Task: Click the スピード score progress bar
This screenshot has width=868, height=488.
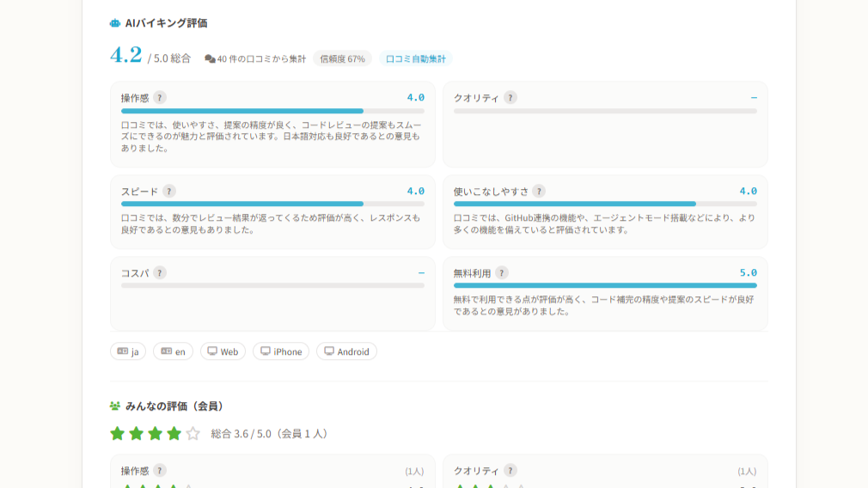Action: pos(273,204)
